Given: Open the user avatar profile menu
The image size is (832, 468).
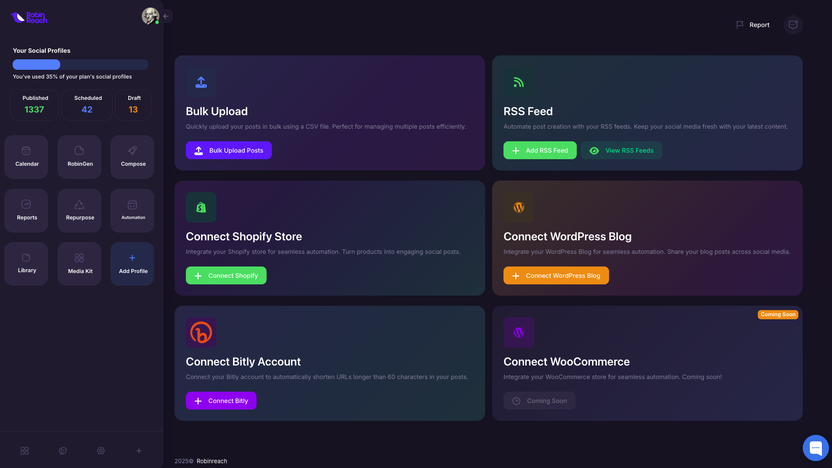Looking at the screenshot, I should point(150,16).
